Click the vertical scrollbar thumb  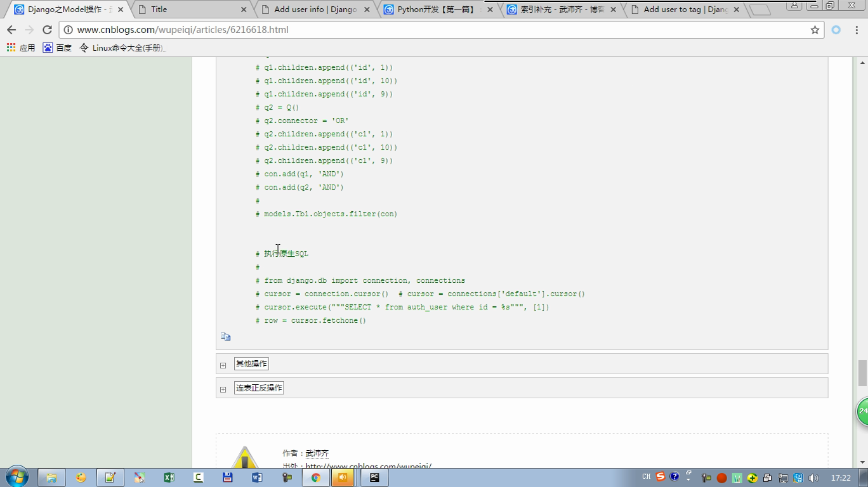(x=862, y=373)
